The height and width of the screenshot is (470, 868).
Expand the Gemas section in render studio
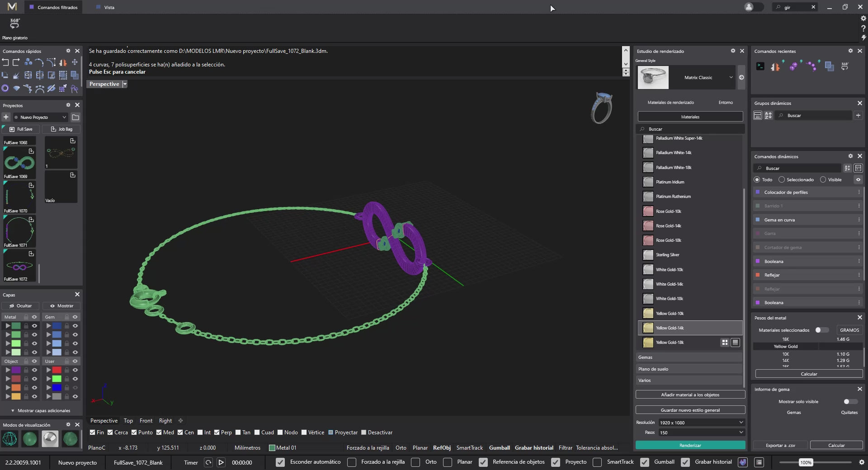(x=689, y=357)
